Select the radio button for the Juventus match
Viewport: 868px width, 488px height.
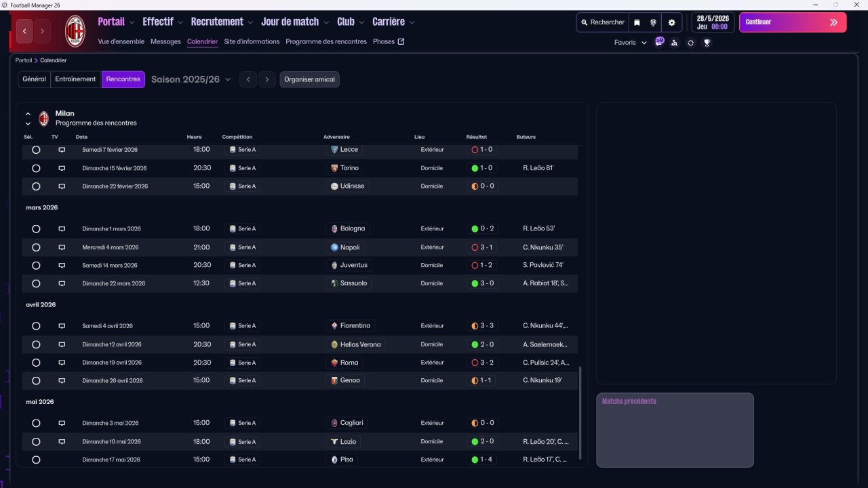tap(36, 266)
